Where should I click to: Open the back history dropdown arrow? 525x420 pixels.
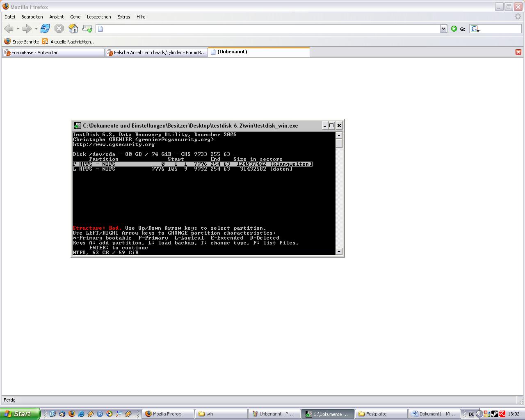pos(18,29)
